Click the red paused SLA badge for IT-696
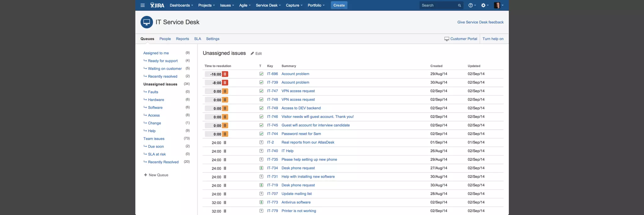644x215 pixels. [x=225, y=74]
